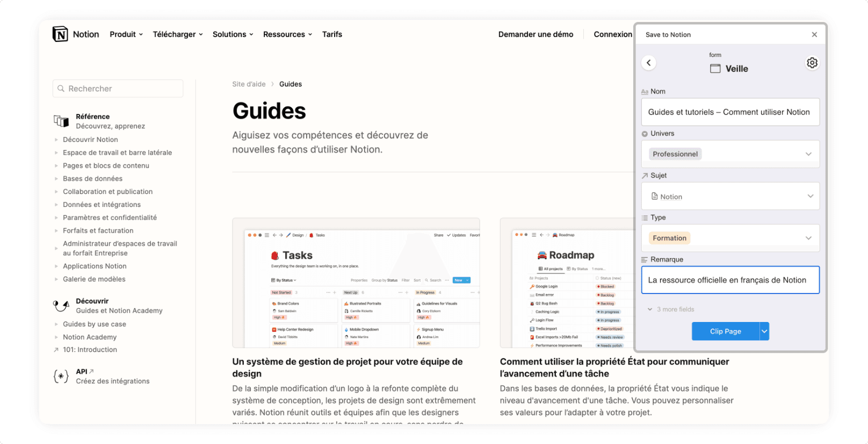The width and height of the screenshot is (868, 444).
Task: Open the Sujet dropdown showing Notion
Action: (x=810, y=196)
